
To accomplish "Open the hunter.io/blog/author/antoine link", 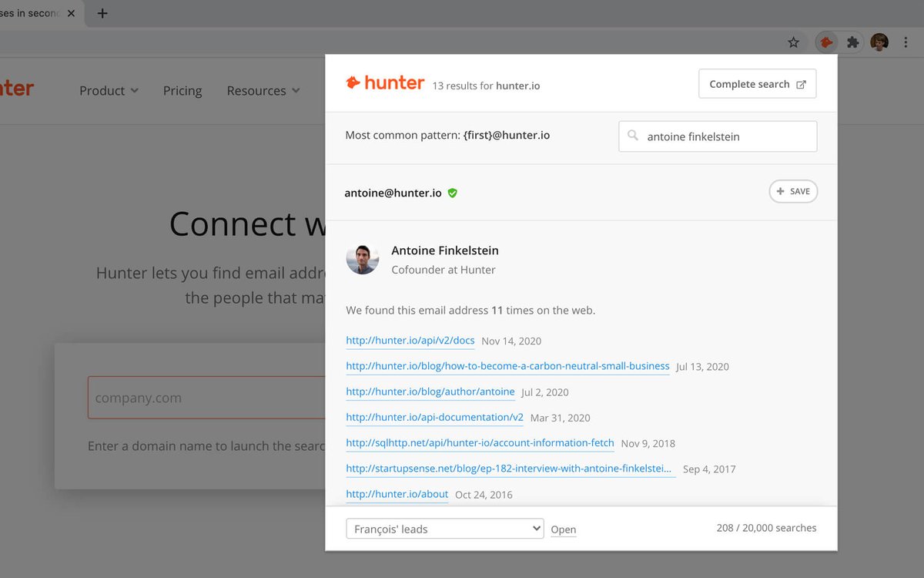I will pyautogui.click(x=430, y=391).
